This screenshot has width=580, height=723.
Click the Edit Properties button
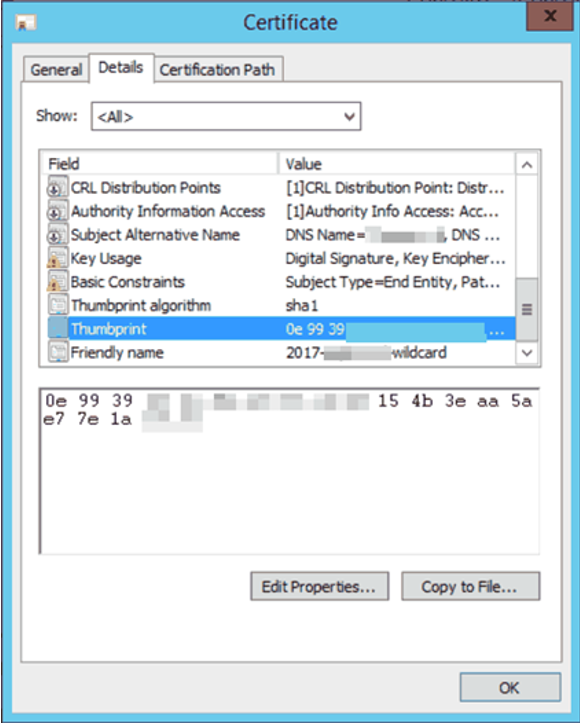pyautogui.click(x=320, y=587)
